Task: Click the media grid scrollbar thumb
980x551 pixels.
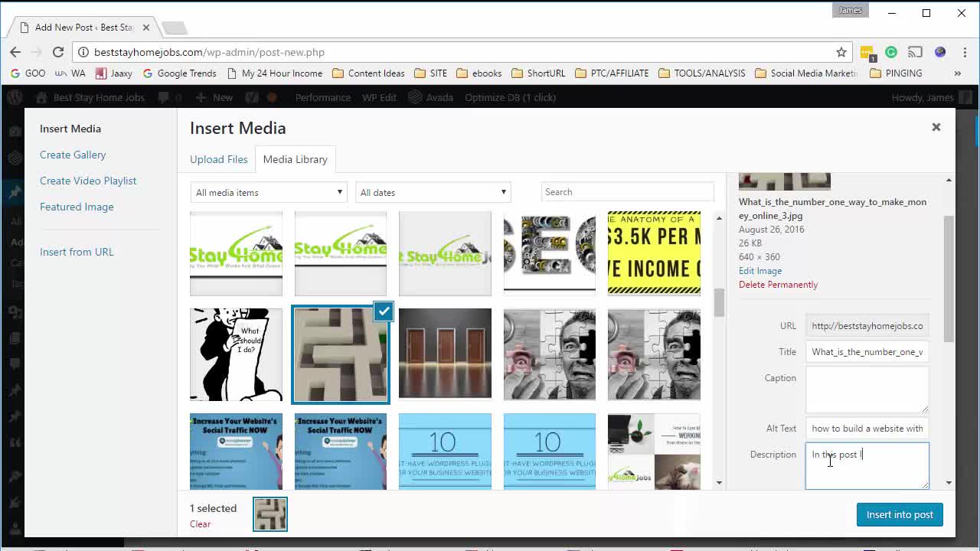Action: tap(719, 303)
